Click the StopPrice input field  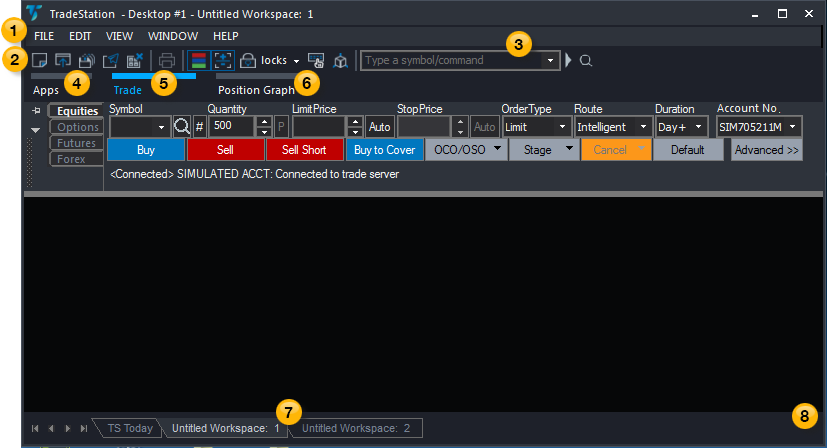[x=425, y=127]
